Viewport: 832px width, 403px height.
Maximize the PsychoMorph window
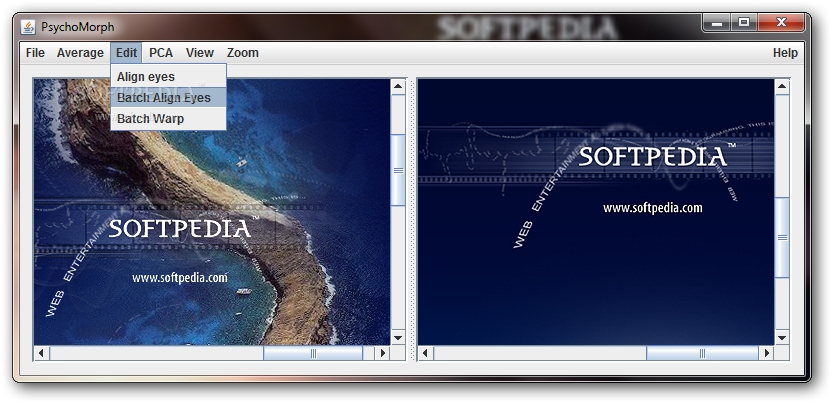coord(744,23)
